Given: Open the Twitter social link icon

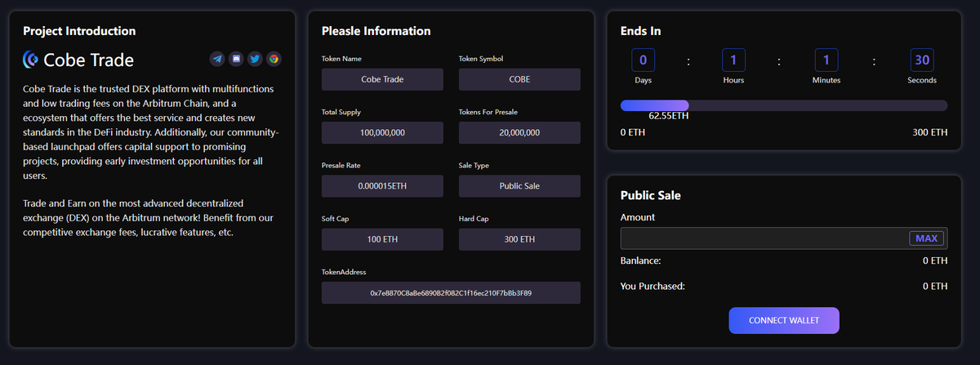Looking at the screenshot, I should click(x=255, y=59).
